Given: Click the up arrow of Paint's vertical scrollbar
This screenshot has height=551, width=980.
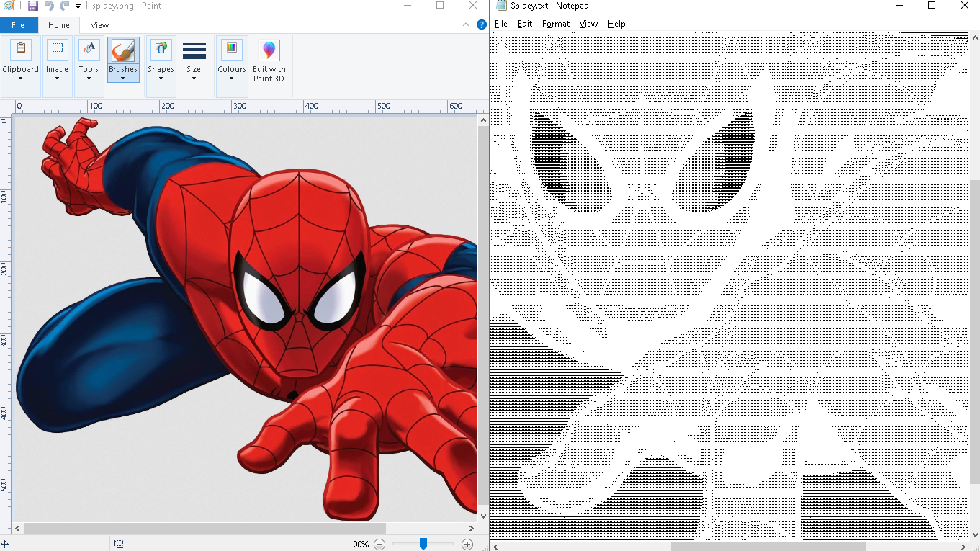Looking at the screenshot, I should pos(483,121).
